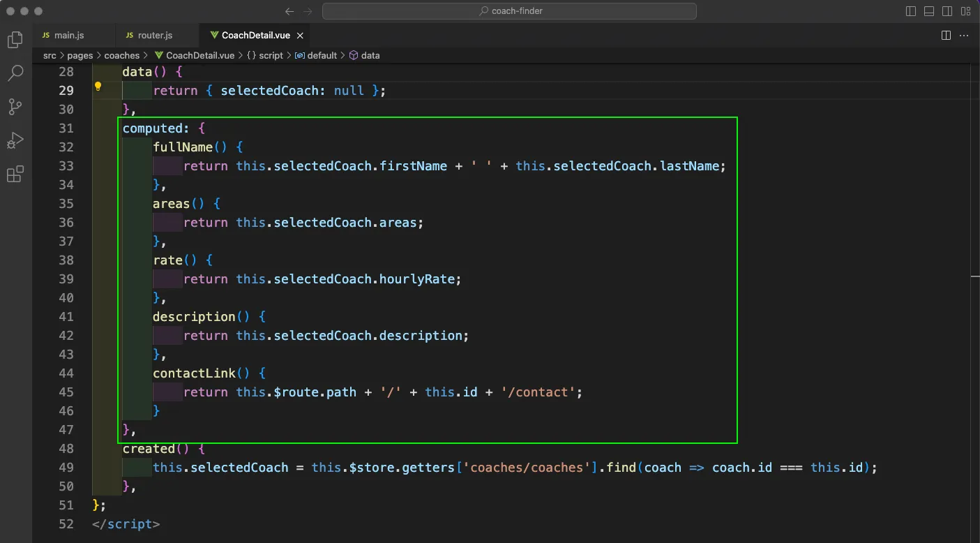Viewport: 980px width, 543px height.
Task: Open the Search view in activity bar
Action: tap(15, 73)
